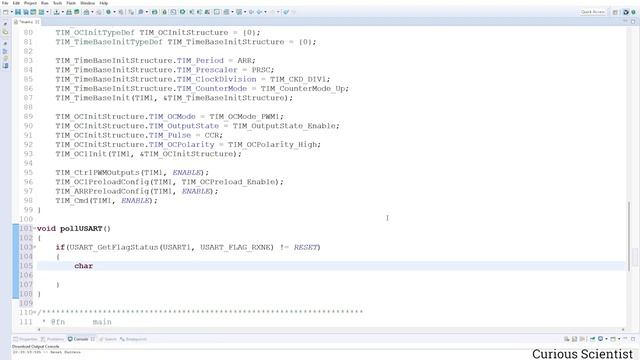
Task: Collapse the pollUSART function at line 101
Action: tap(34, 229)
